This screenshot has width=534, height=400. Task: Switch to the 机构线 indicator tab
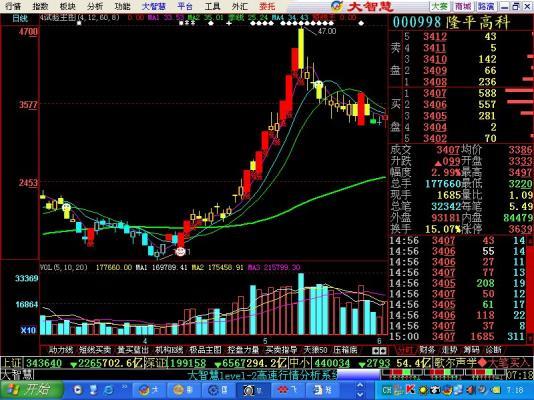[169, 350]
